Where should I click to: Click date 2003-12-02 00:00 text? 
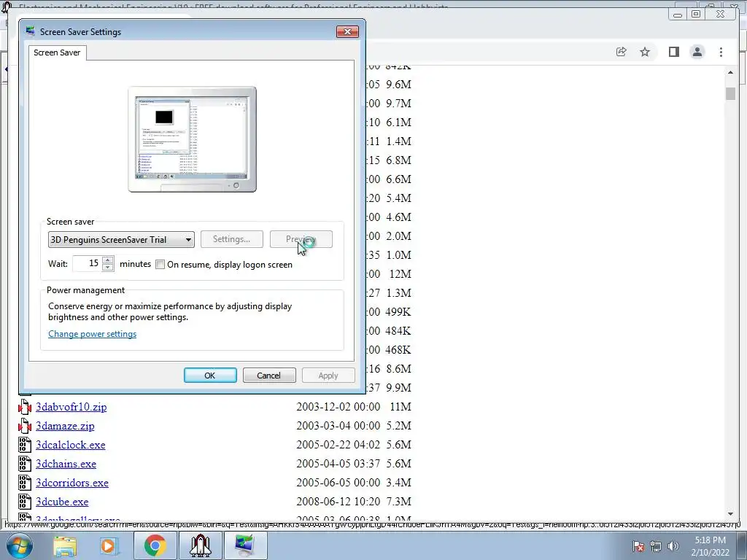pyautogui.click(x=338, y=407)
